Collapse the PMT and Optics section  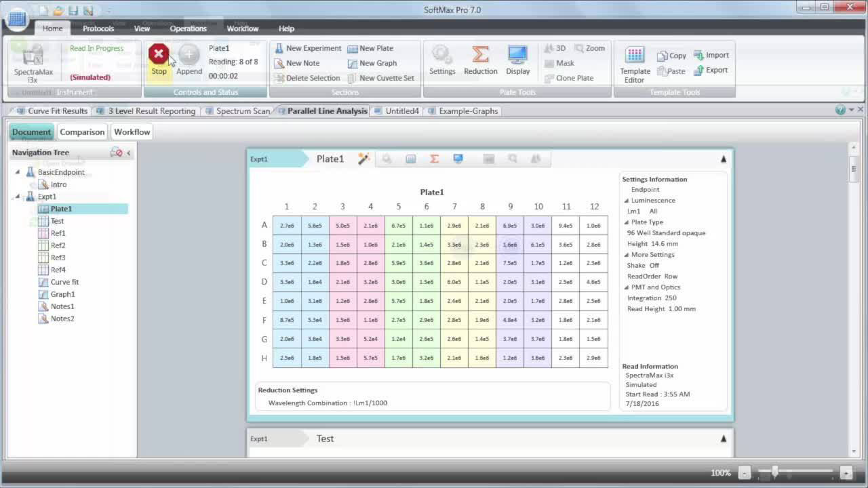click(625, 287)
